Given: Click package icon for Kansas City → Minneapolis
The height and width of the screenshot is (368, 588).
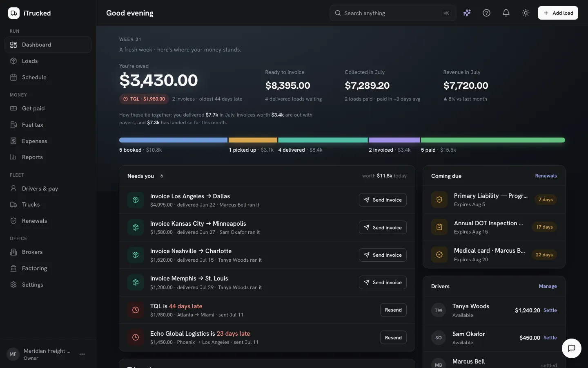Looking at the screenshot, I should point(136,227).
